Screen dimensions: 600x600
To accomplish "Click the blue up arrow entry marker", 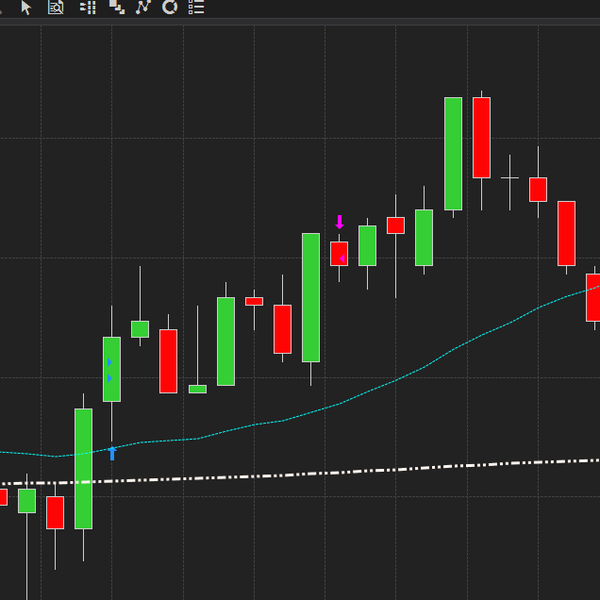I will (112, 453).
